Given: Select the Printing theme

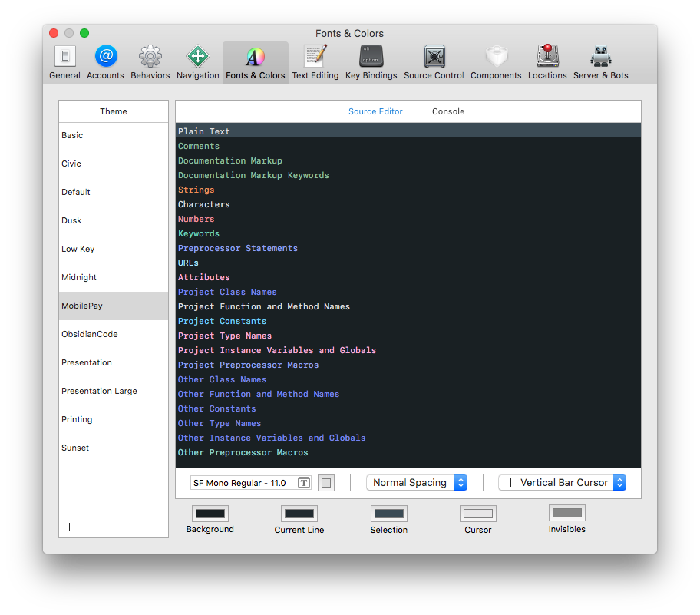Looking at the screenshot, I should point(114,419).
